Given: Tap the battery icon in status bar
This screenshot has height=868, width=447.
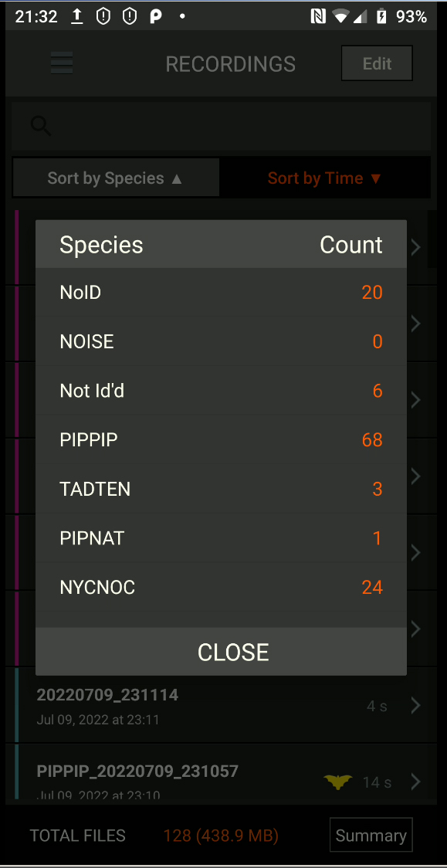Looking at the screenshot, I should click(381, 17).
